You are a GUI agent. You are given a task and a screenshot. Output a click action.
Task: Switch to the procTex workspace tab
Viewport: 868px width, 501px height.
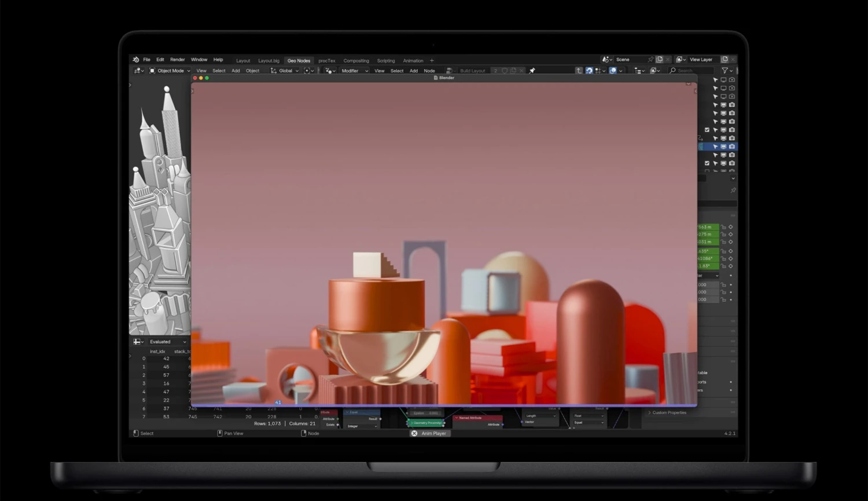327,61
